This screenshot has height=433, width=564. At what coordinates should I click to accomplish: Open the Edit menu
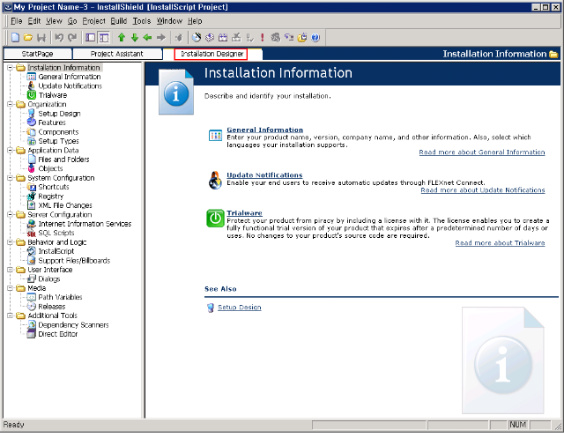tap(34, 21)
